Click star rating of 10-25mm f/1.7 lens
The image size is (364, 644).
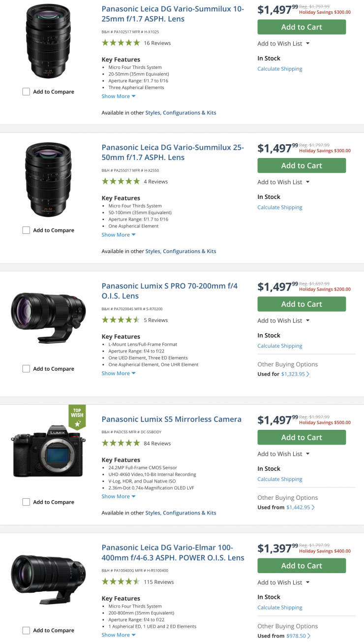pos(121,43)
